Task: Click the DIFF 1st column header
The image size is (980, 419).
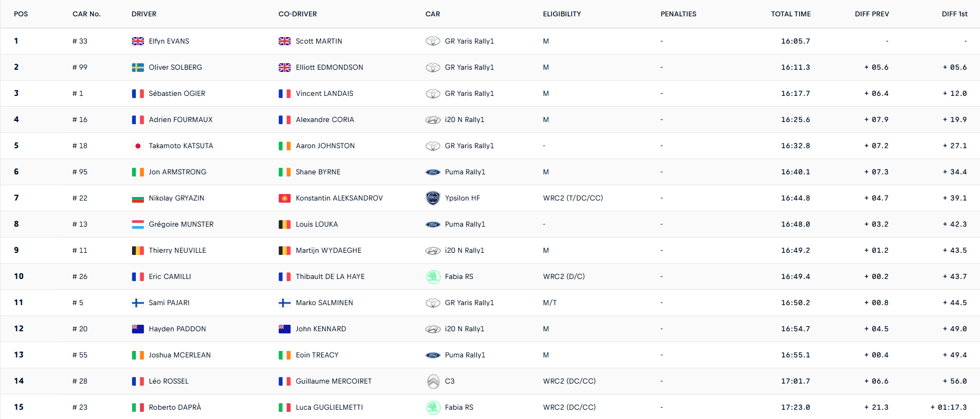Action: [x=954, y=14]
